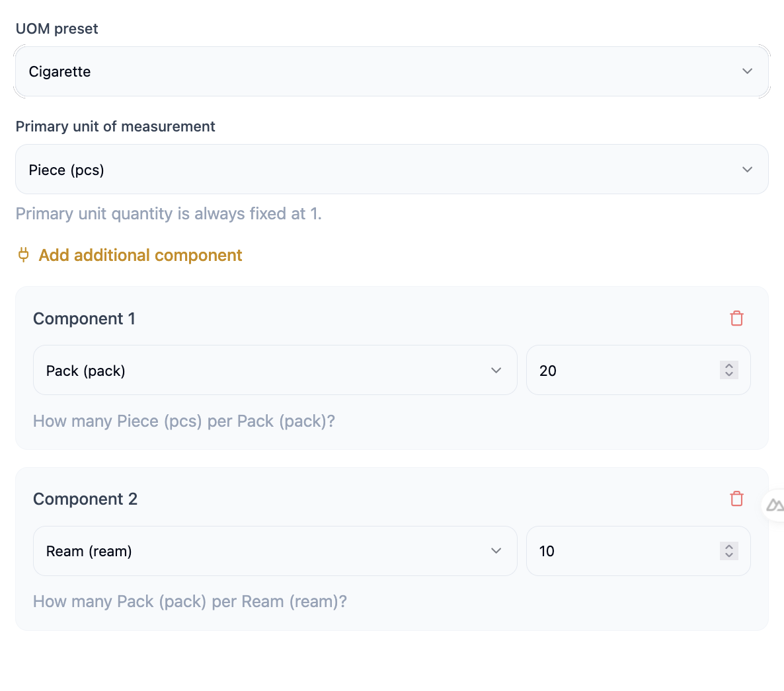Click the chevron arrow in Primary unit field

[747, 170]
